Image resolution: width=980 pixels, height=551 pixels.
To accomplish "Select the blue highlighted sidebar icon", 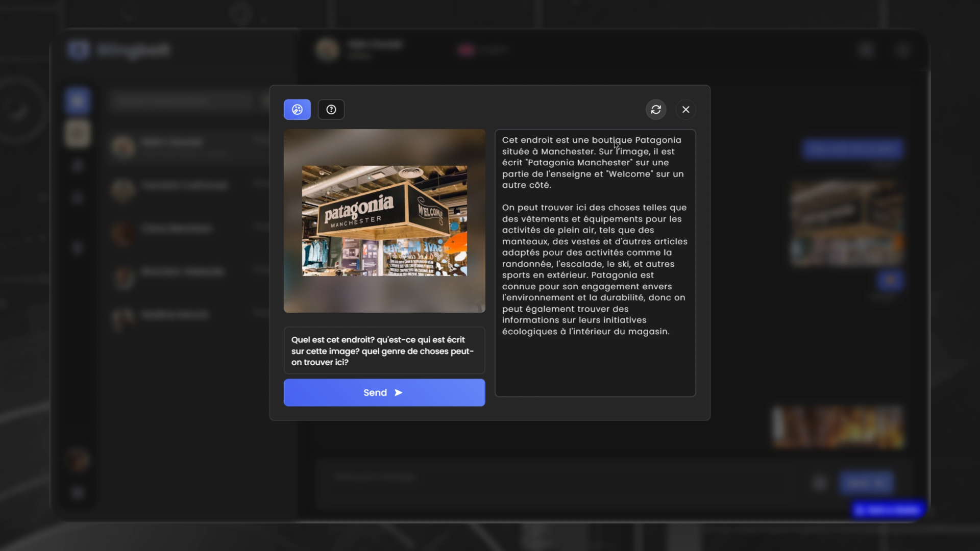I will tap(78, 101).
